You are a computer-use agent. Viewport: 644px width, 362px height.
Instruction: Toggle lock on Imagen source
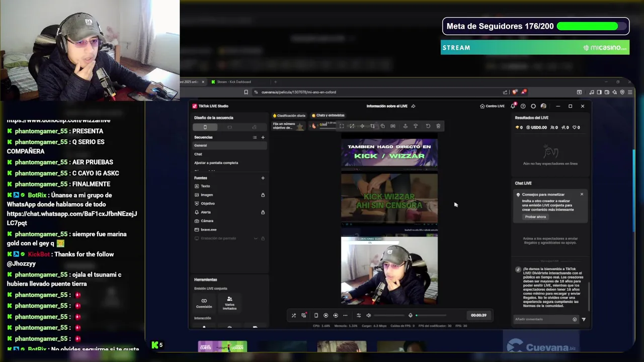point(263,195)
